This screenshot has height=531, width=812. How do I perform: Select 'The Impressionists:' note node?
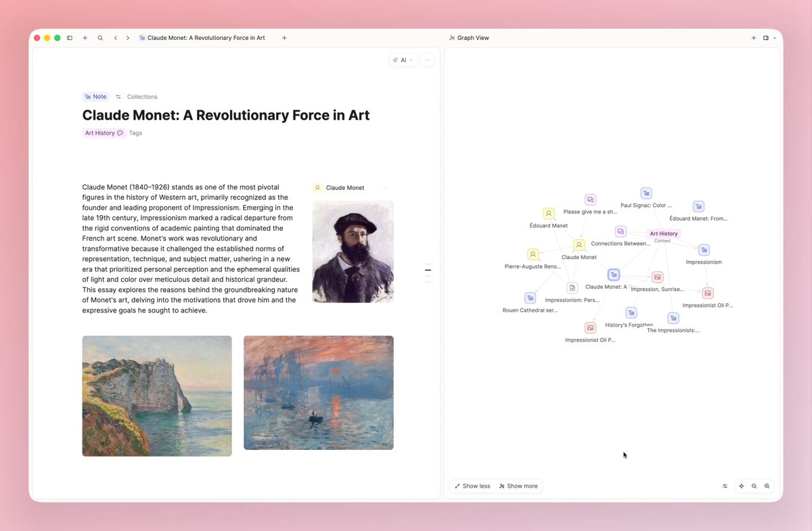click(673, 318)
